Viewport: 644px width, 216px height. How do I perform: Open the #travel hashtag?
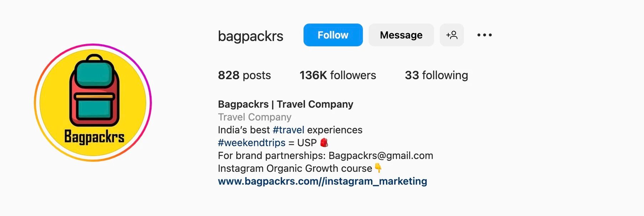[x=288, y=130]
